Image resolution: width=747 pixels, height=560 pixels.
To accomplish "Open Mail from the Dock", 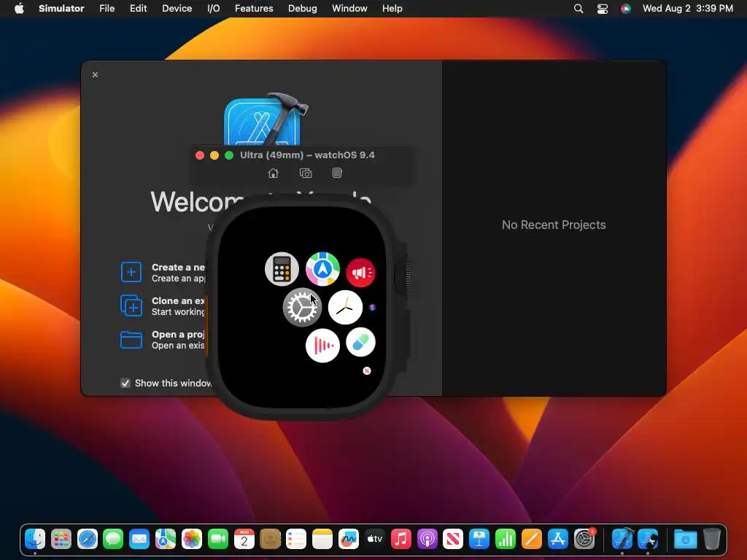I will 139,539.
